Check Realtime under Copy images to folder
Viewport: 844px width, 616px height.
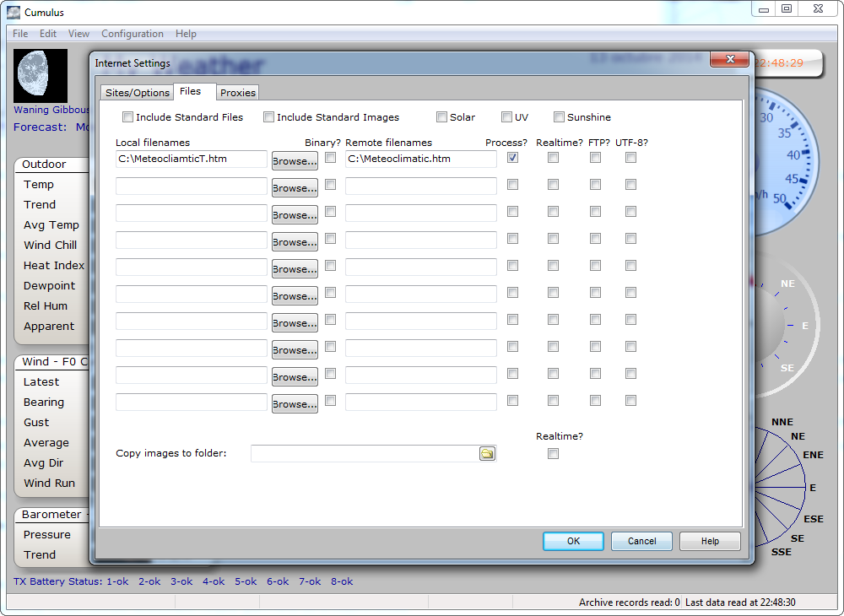[553, 454]
